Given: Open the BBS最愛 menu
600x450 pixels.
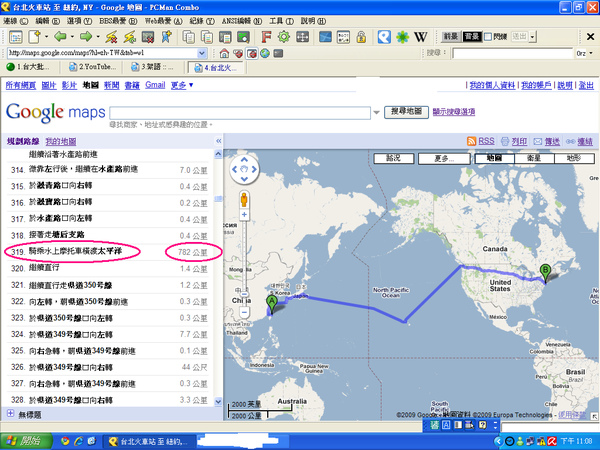Looking at the screenshot, I should tap(118, 21).
